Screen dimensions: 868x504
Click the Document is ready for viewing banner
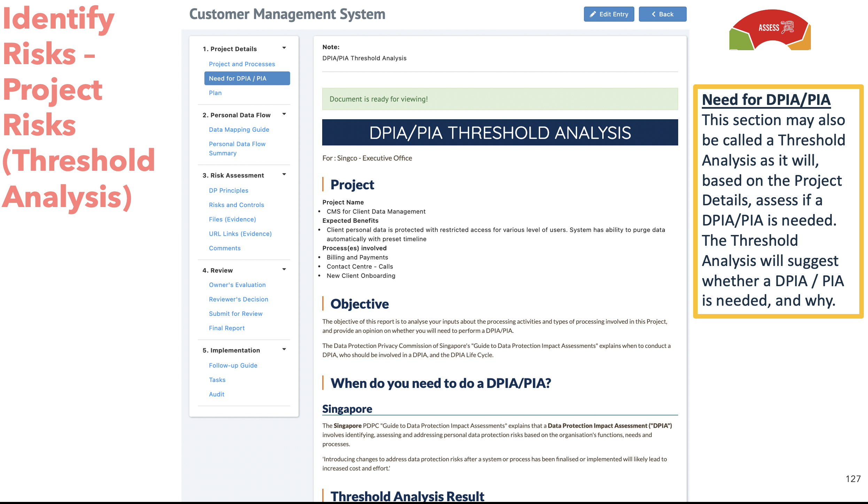(x=499, y=99)
